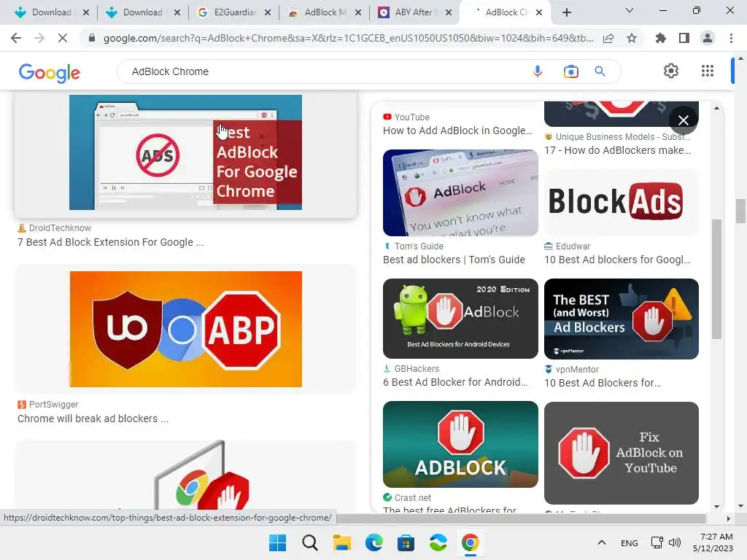The height and width of the screenshot is (560, 747).
Task: Show hidden system tray icons
Action: coord(602,542)
